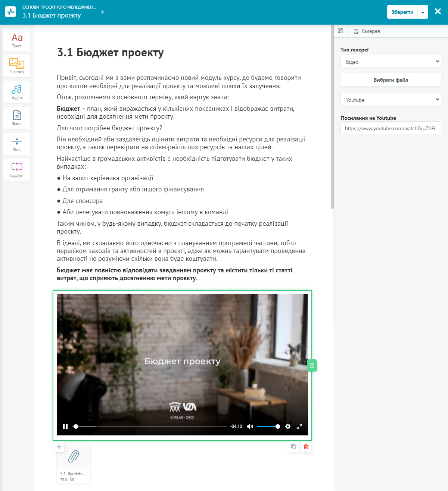448x491 pixels.
Task: Click the Вибрати файл button
Action: tap(391, 80)
